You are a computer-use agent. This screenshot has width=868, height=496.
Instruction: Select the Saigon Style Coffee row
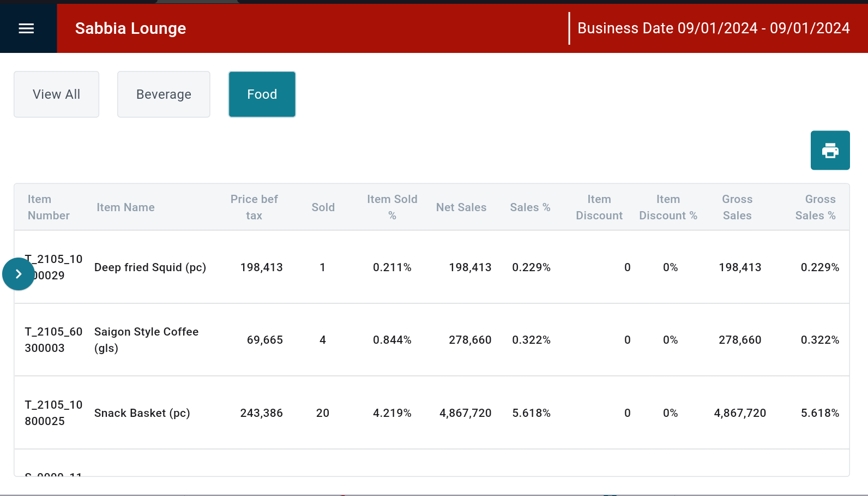pos(146,340)
